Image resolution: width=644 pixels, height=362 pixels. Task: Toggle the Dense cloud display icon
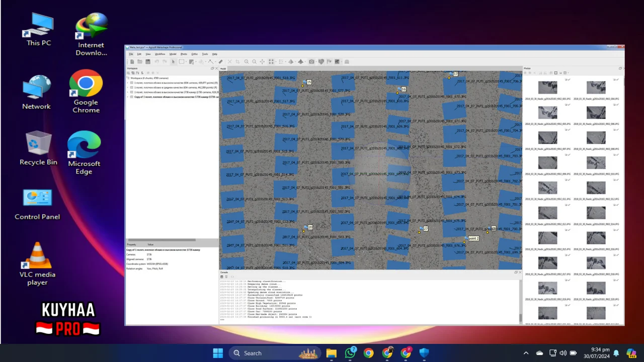[281, 62]
